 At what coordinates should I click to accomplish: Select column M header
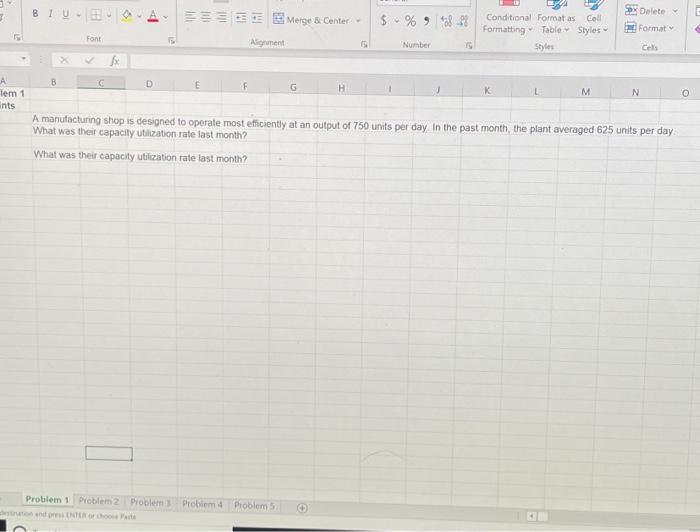[x=586, y=92]
